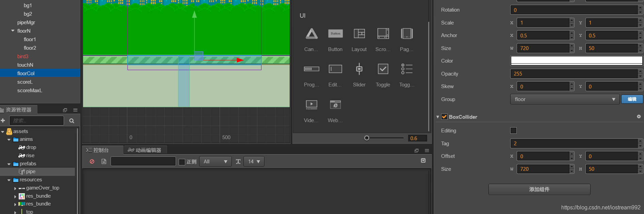Collapse the floorN node in hierarchy
The image size is (644, 214).
13,31
